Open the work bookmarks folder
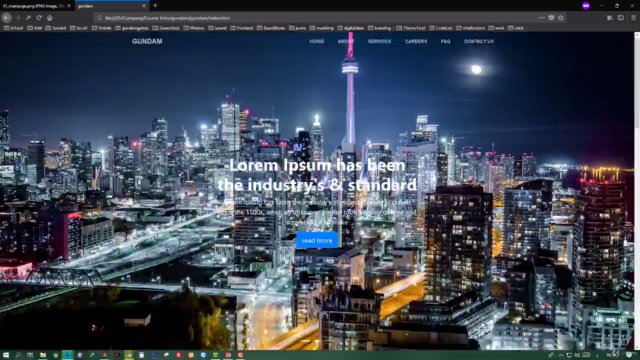640x360 pixels. (x=496, y=28)
